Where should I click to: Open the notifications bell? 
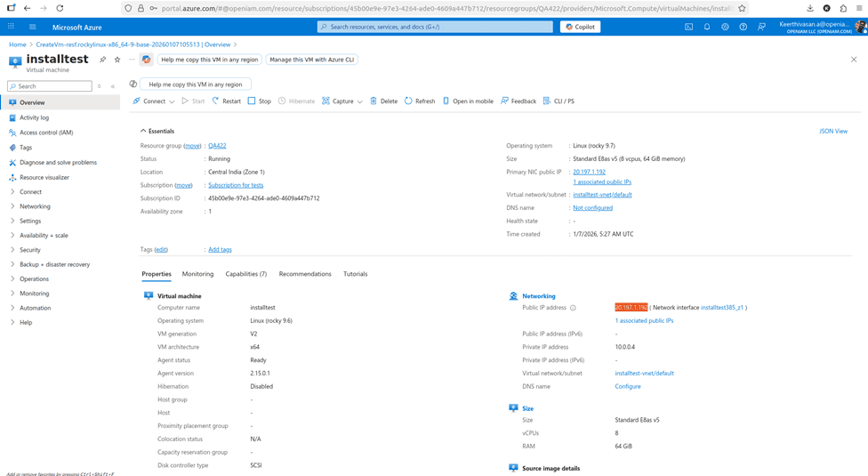707,27
